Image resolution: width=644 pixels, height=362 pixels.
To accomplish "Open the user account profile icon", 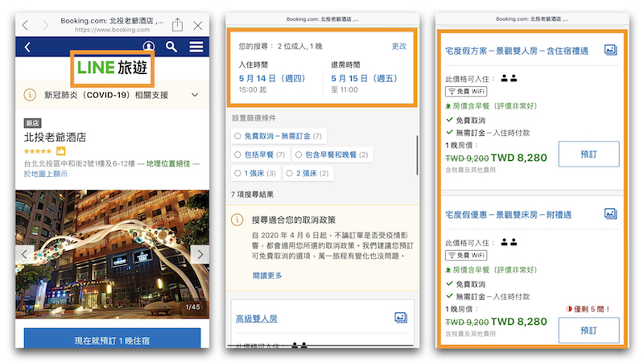I will tap(148, 47).
